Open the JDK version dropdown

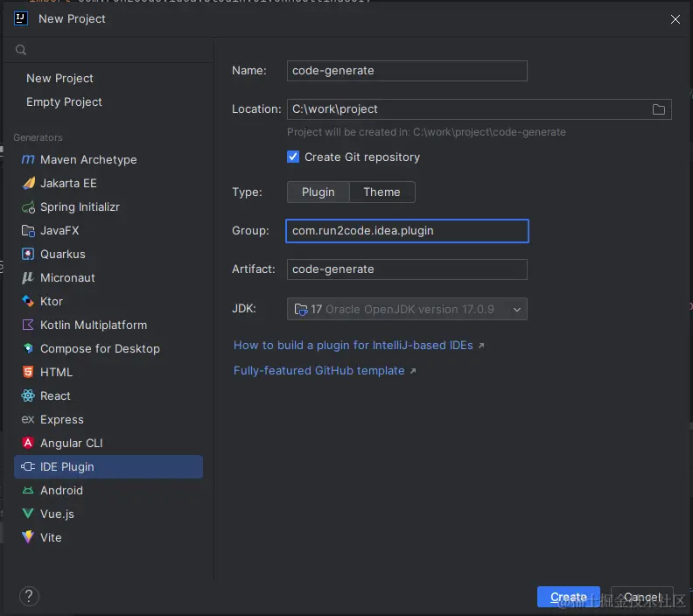point(407,309)
